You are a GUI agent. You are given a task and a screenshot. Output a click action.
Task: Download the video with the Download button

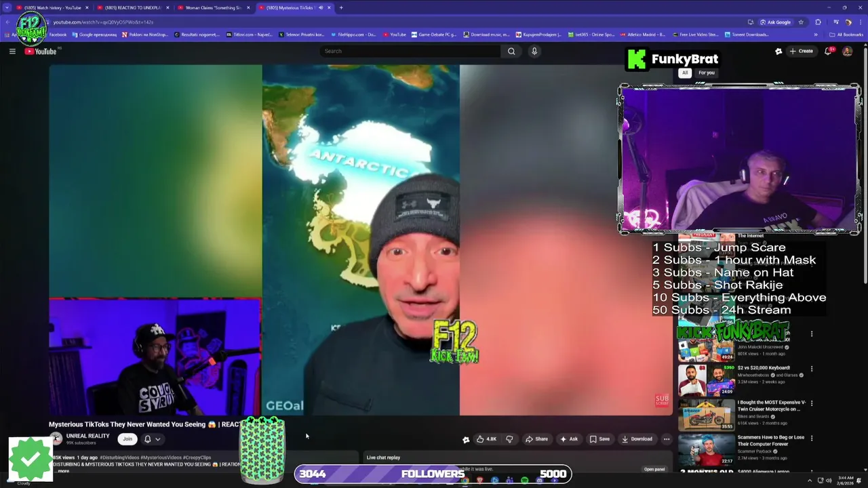pyautogui.click(x=637, y=439)
